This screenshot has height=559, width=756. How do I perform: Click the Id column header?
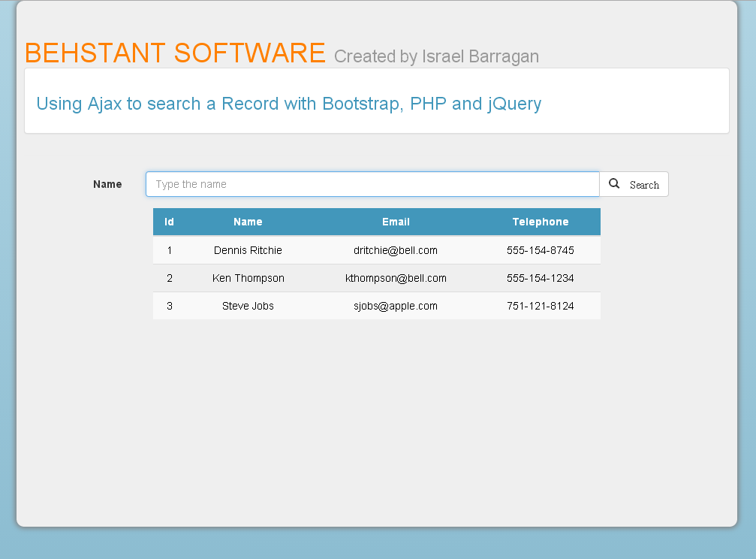click(169, 222)
